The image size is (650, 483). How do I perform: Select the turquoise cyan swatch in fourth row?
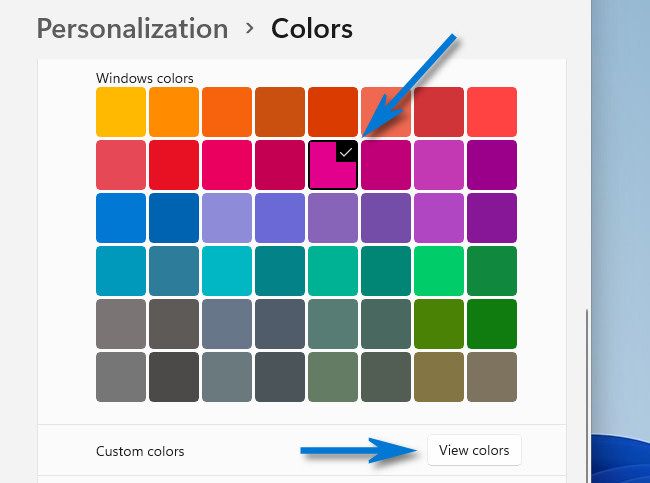[227, 271]
